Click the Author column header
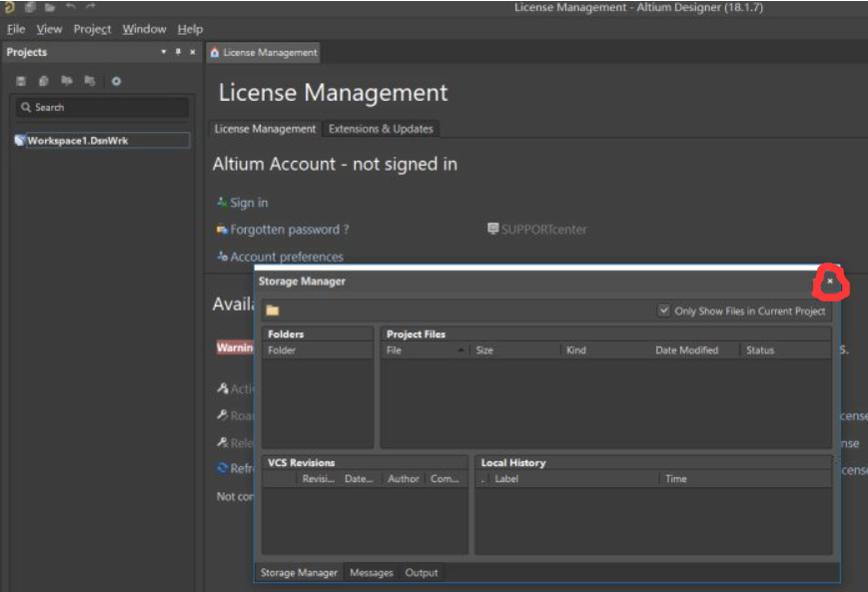Screen dimensions: 868x592 point(403,478)
